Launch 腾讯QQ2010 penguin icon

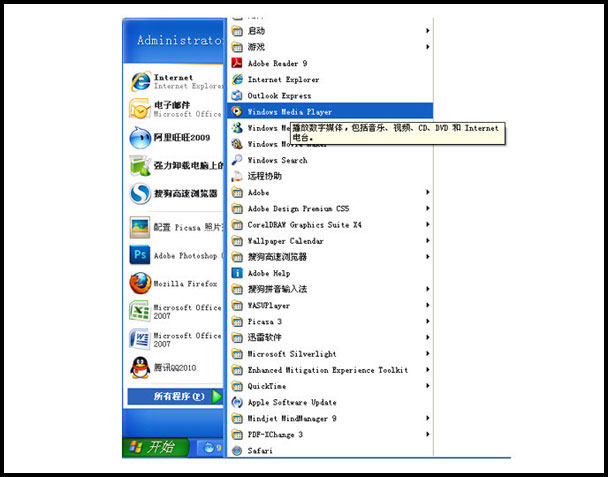pos(140,367)
